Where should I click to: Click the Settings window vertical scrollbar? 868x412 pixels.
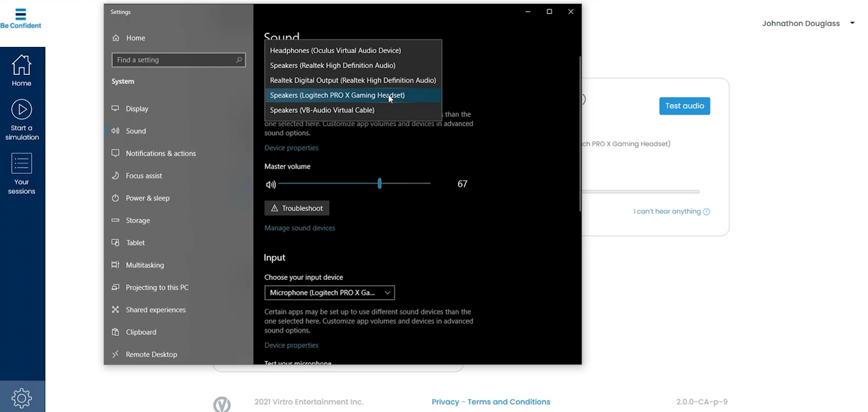point(579,133)
